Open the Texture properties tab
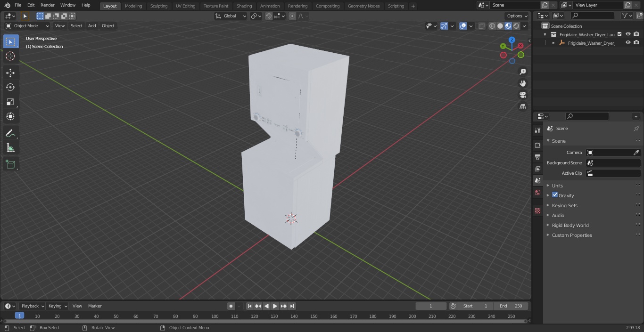The image size is (644, 332). click(x=537, y=211)
